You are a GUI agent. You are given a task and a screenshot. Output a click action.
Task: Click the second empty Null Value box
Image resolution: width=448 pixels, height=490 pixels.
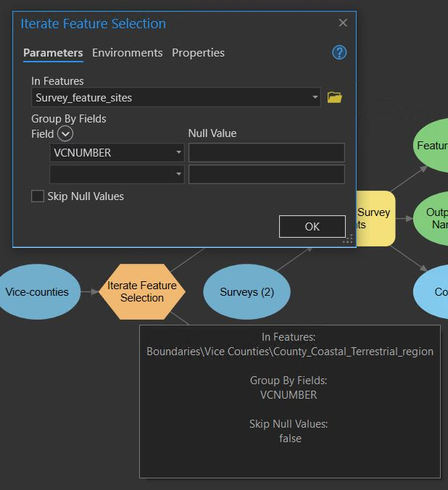tap(267, 174)
